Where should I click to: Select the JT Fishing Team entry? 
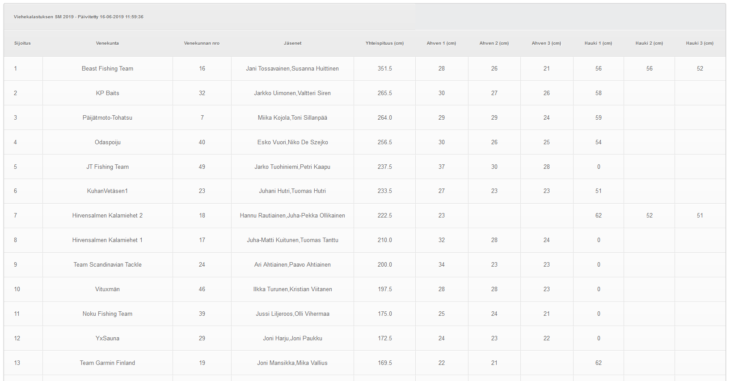coord(108,167)
